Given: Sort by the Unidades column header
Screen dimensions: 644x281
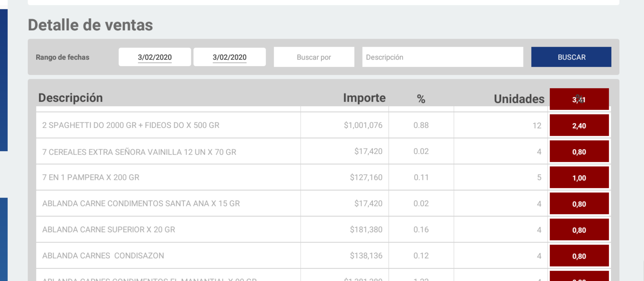Looking at the screenshot, I should pyautogui.click(x=519, y=99).
